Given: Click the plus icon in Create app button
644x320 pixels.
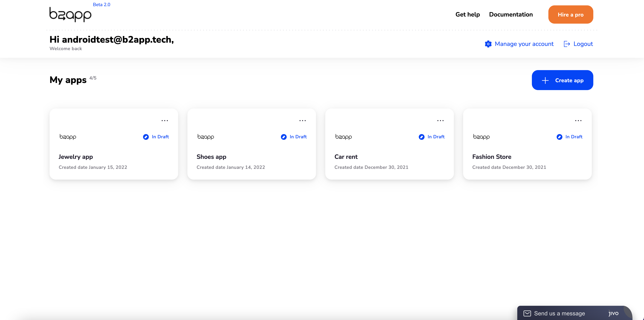Looking at the screenshot, I should [x=545, y=80].
